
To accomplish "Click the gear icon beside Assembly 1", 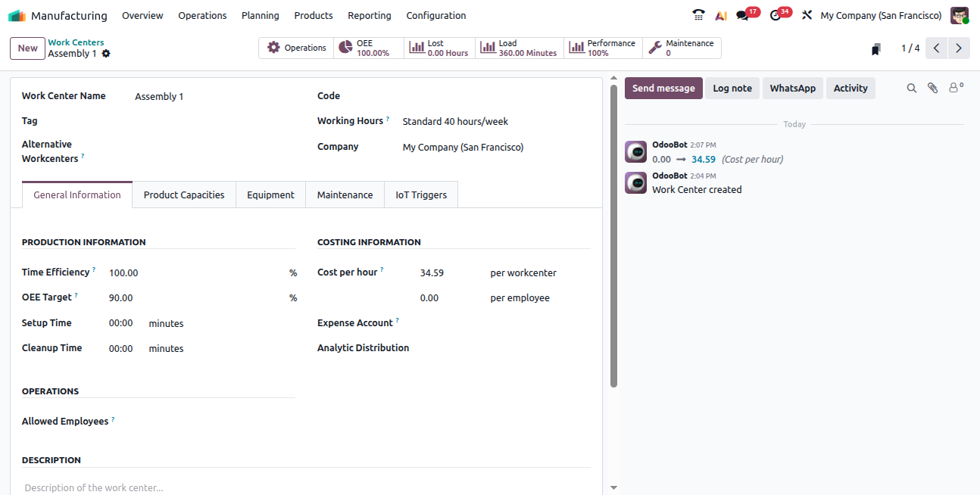I will coord(106,54).
